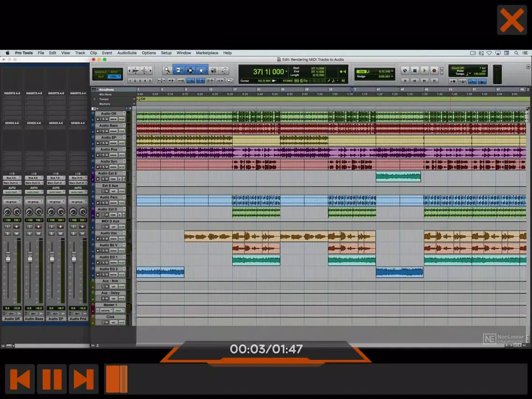
Task: Click the Count Off display
Action: (458, 68)
